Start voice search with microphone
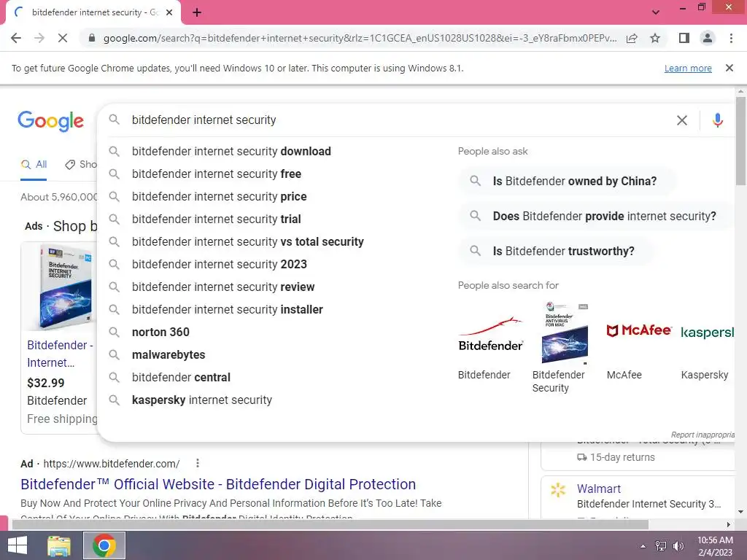Screen dimensions: 747x560 tap(718, 120)
